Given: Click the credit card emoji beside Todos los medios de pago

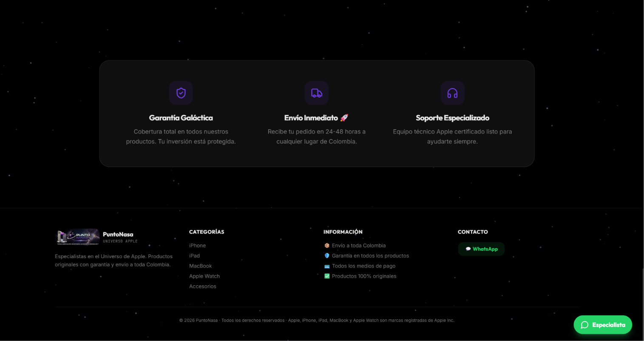Looking at the screenshot, I should [327, 266].
